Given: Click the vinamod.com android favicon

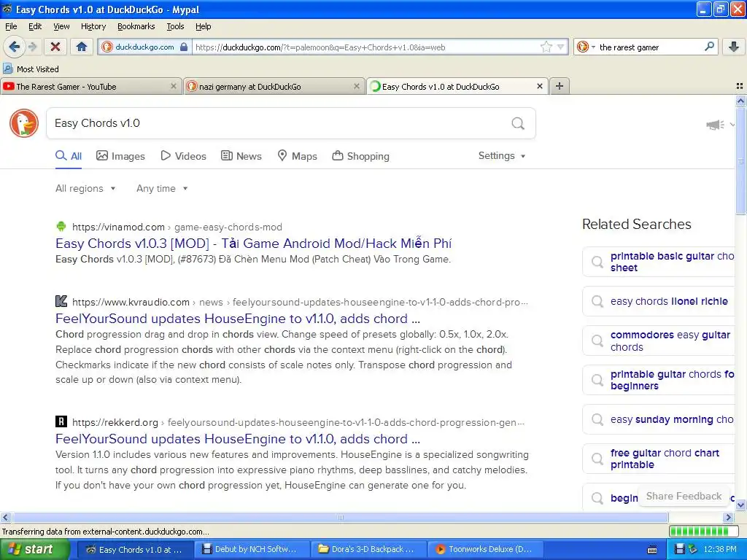Looking at the screenshot, I should point(61,227).
